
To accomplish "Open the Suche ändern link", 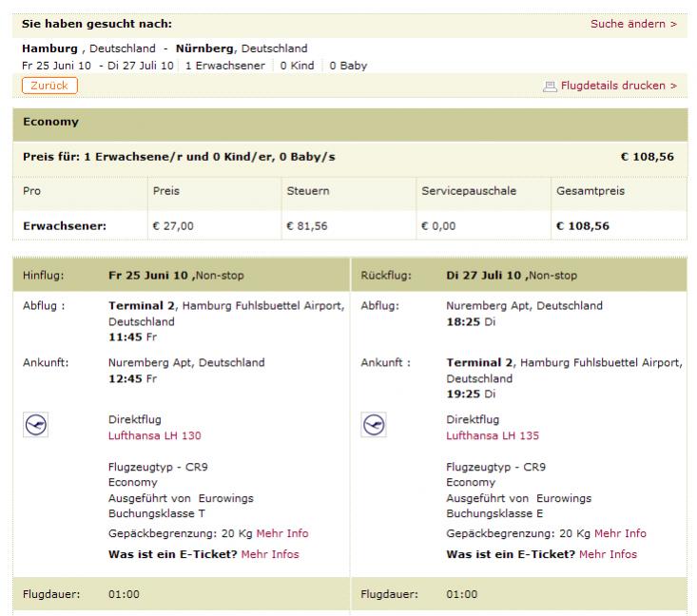I will tap(633, 24).
